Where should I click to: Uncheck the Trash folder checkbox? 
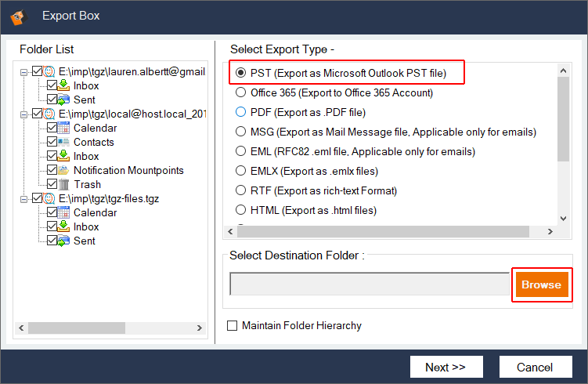click(52, 184)
